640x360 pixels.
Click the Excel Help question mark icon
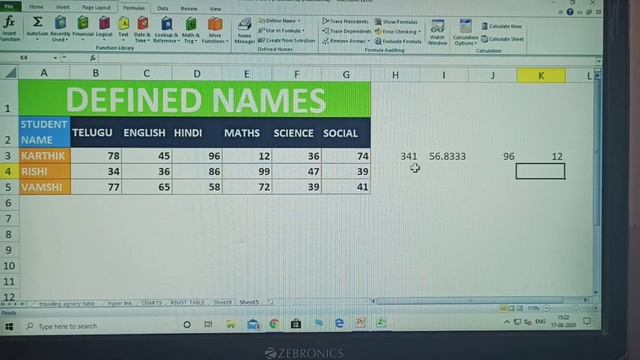(x=570, y=12)
